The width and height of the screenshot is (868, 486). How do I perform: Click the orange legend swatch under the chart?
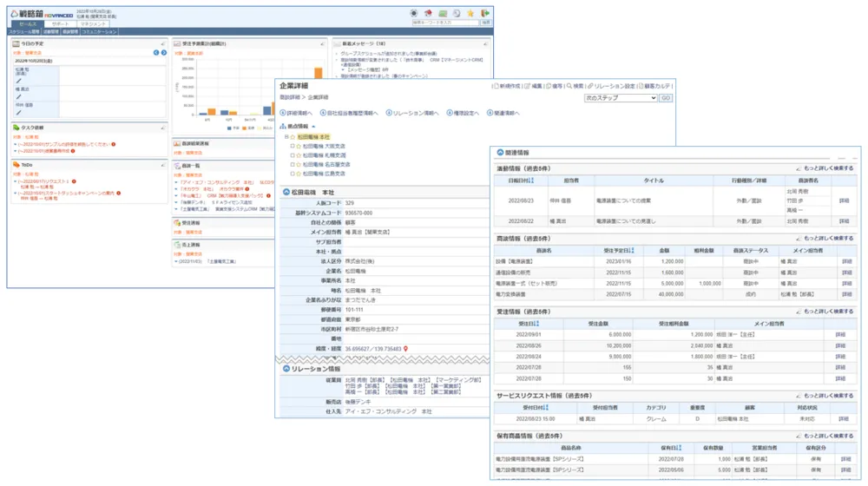[244, 128]
